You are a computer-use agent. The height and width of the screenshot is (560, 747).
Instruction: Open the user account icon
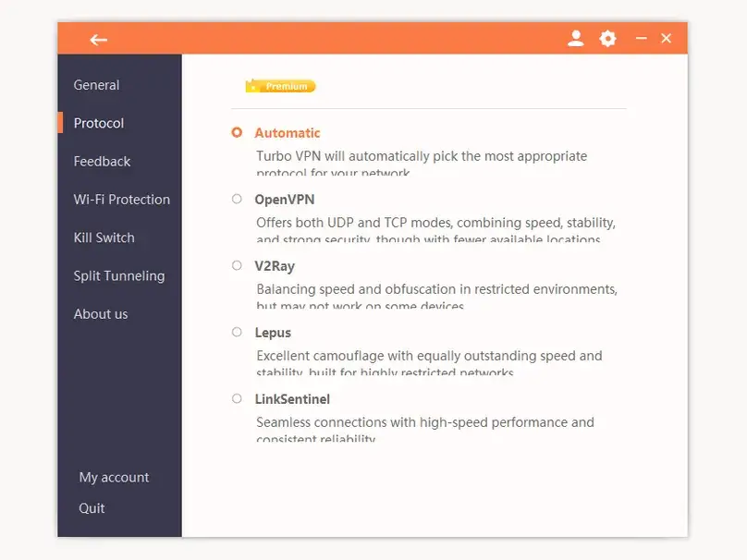click(x=575, y=38)
